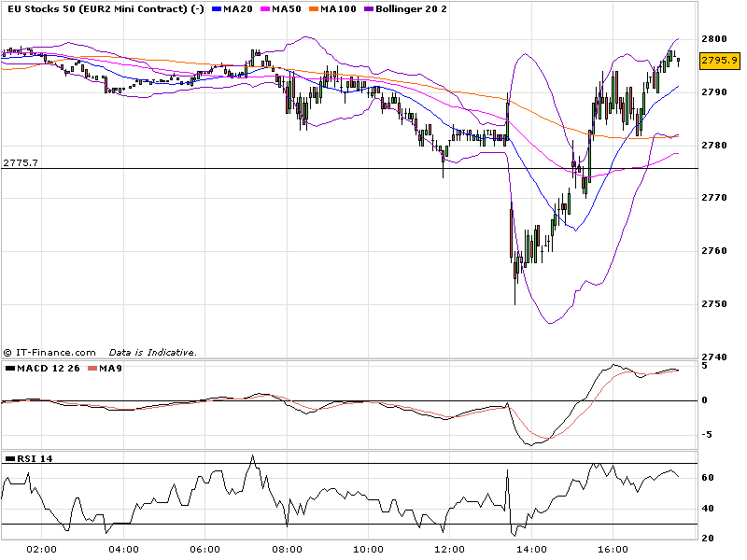Click the 08:00 time axis label
Image resolution: width=747 pixels, height=560 pixels.
tap(287, 550)
